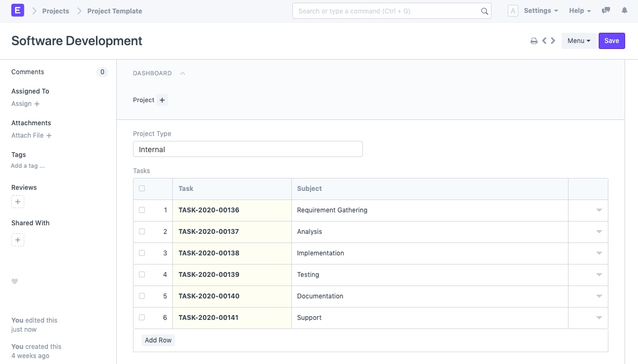Check the checkbox for row 3
This screenshot has width=638, height=364.
pyautogui.click(x=142, y=253)
